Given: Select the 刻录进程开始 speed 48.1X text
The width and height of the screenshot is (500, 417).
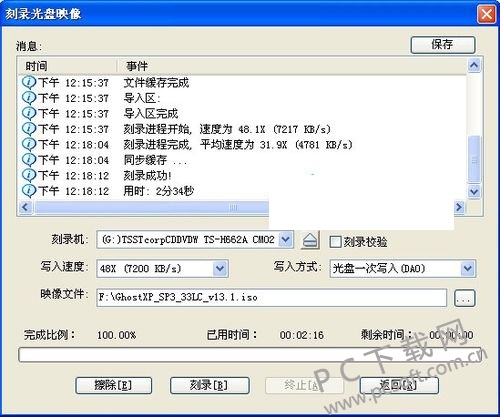Looking at the screenshot, I should coord(227,129).
